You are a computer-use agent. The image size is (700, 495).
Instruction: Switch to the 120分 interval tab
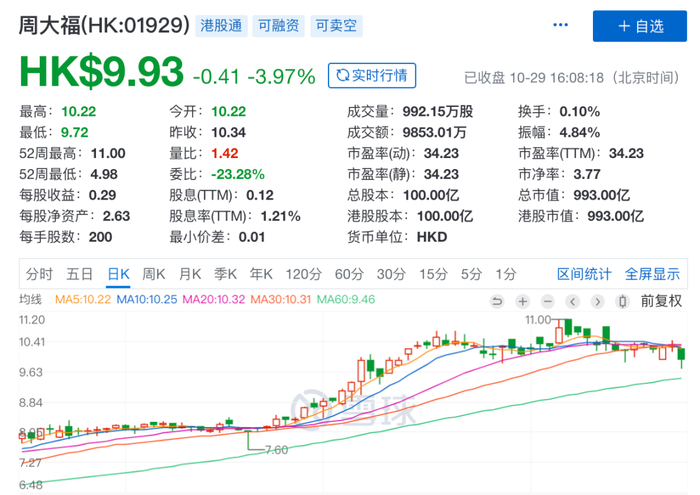pyautogui.click(x=304, y=274)
